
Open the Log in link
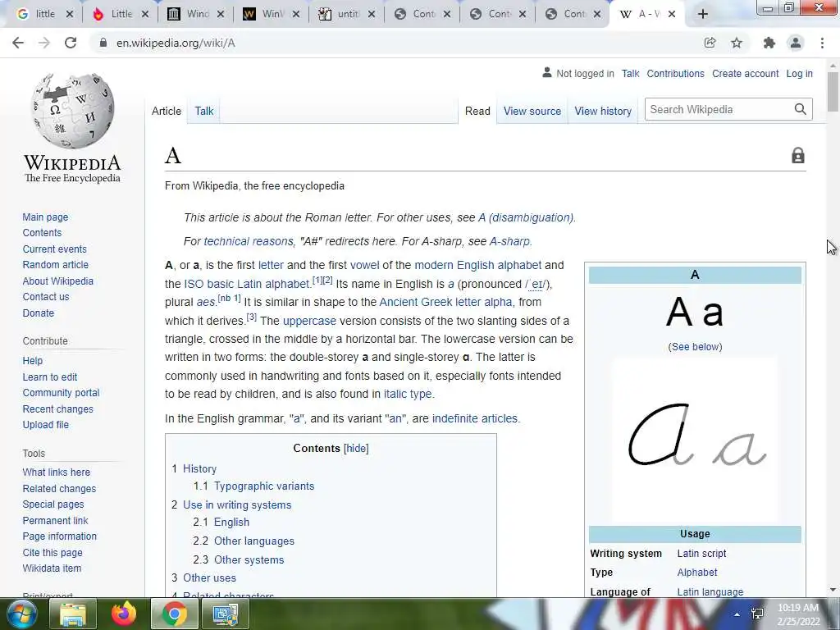coord(799,73)
